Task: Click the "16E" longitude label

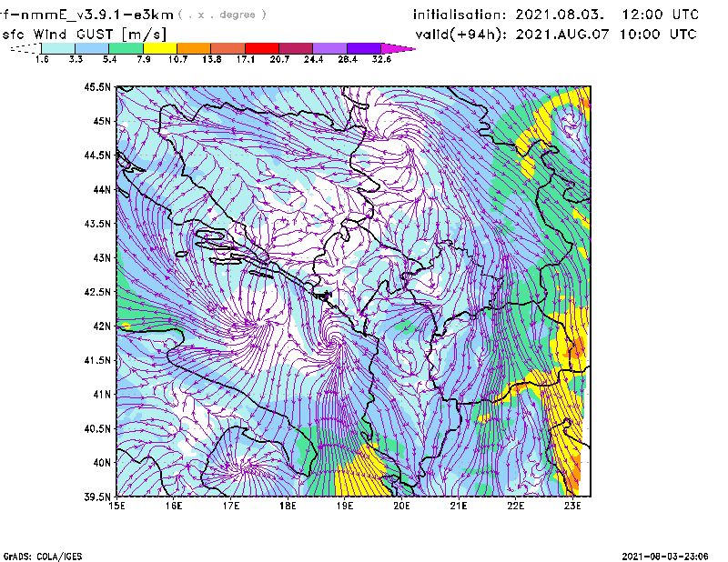Action: (x=174, y=506)
